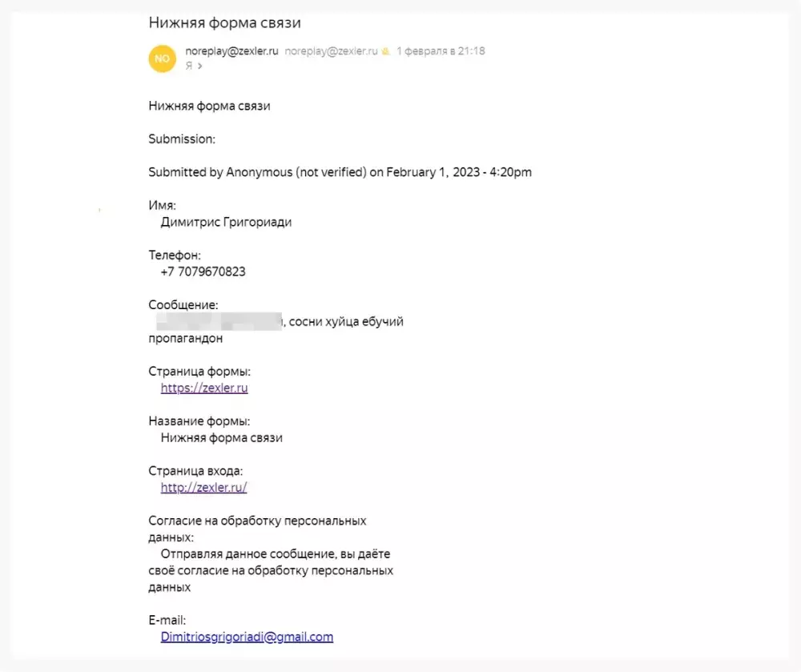Open the https://zexler.ru link
The height and width of the screenshot is (672, 801).
(204, 388)
